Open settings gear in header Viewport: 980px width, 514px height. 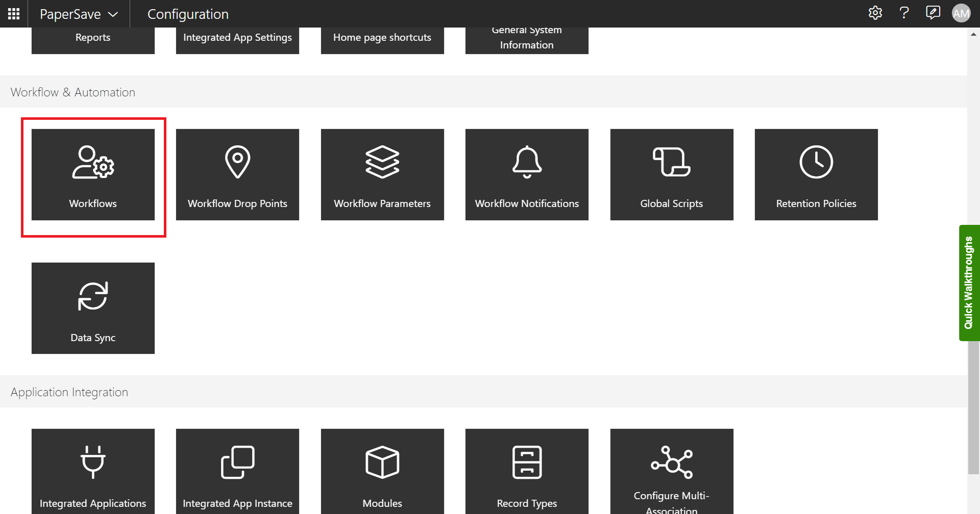875,13
